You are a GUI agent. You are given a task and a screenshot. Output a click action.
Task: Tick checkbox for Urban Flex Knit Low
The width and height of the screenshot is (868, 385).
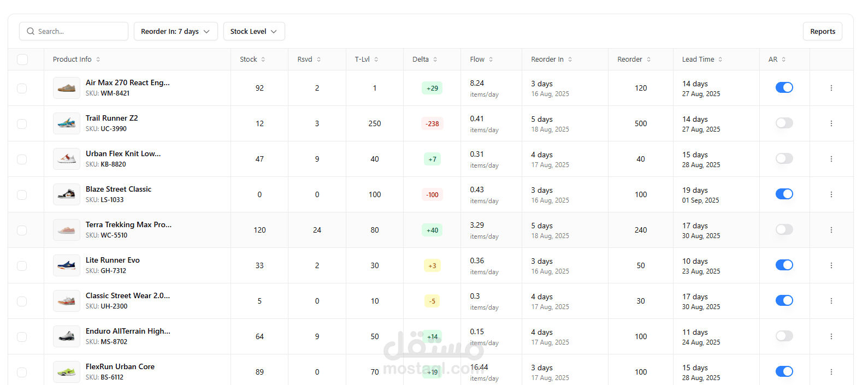pos(22,159)
